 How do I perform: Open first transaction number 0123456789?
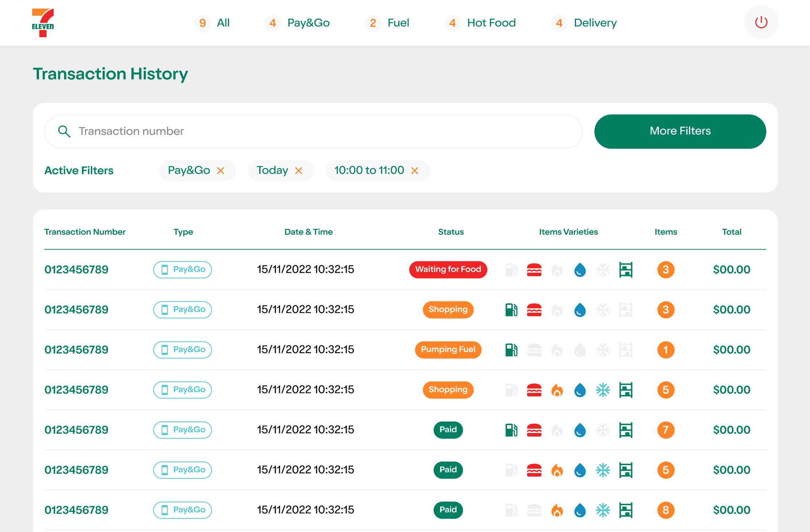tap(76, 270)
